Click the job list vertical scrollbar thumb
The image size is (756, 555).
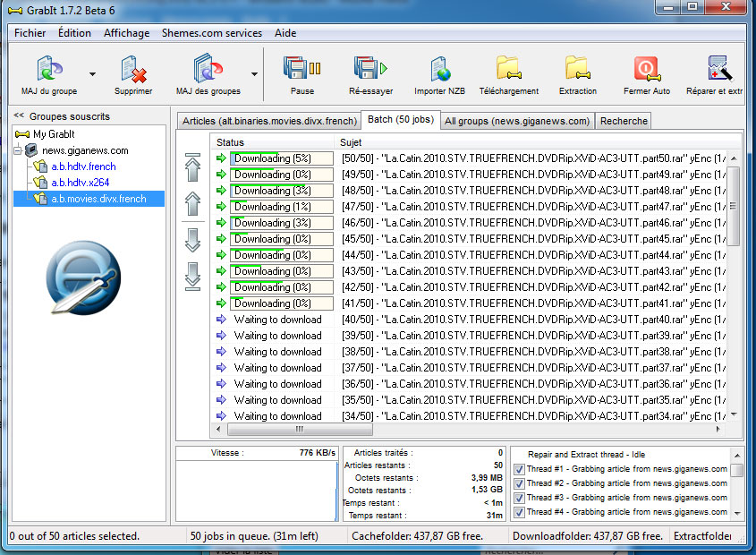coord(733,206)
